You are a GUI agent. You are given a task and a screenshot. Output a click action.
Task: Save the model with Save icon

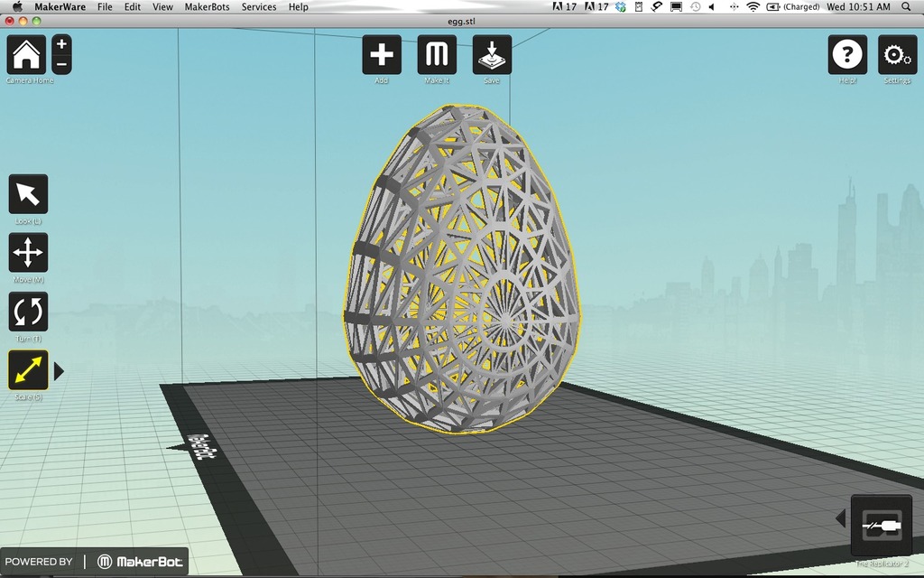tap(492, 54)
